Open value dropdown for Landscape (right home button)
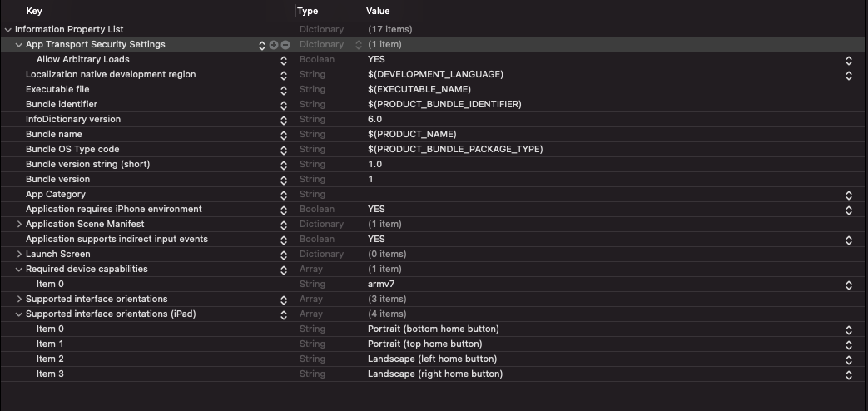The height and width of the screenshot is (411, 868). pos(849,374)
